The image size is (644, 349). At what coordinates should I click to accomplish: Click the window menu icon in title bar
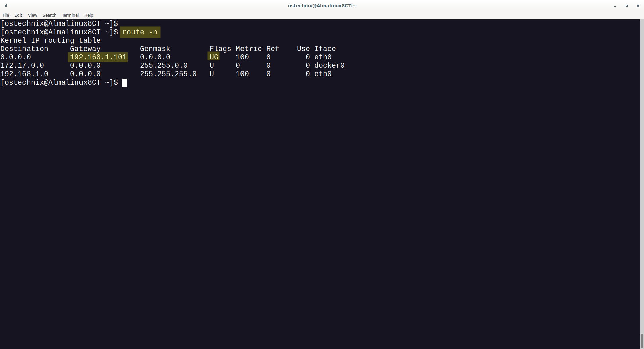coord(6,6)
